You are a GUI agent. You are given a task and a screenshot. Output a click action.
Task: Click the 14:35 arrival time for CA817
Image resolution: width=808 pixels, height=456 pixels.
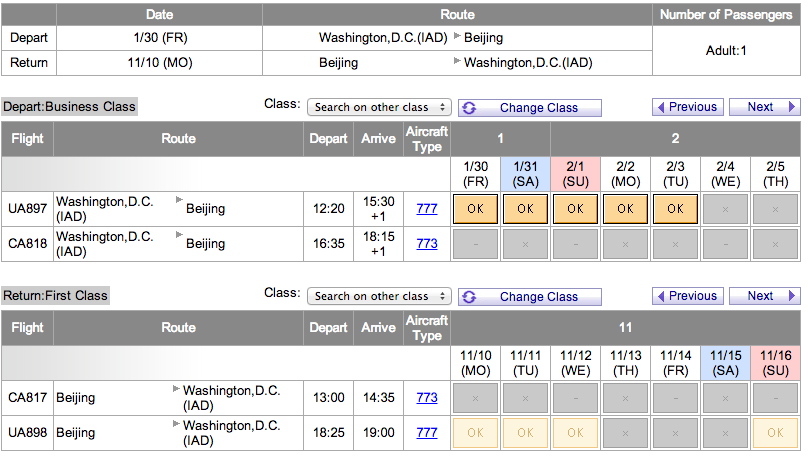click(379, 398)
